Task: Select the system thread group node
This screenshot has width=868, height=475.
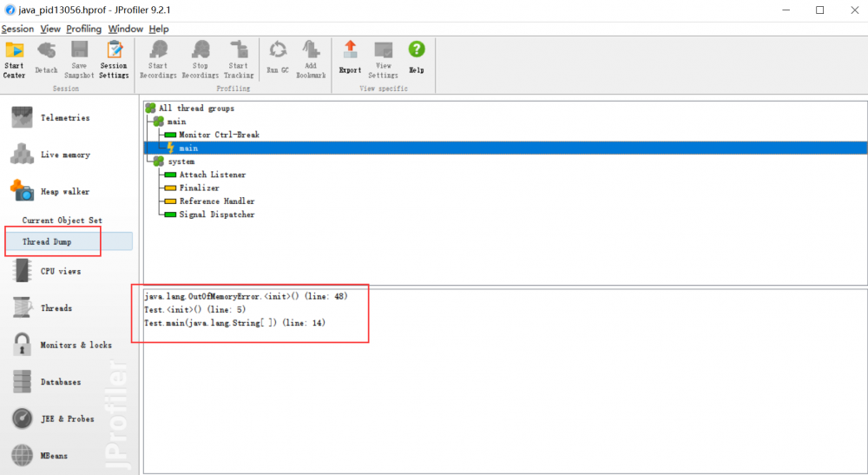Action: tap(175, 162)
